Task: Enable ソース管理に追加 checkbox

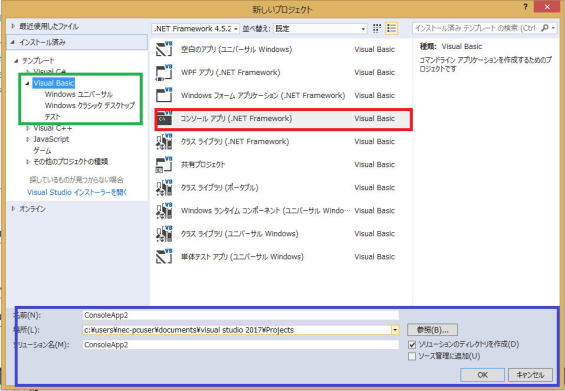Action: pos(412,356)
